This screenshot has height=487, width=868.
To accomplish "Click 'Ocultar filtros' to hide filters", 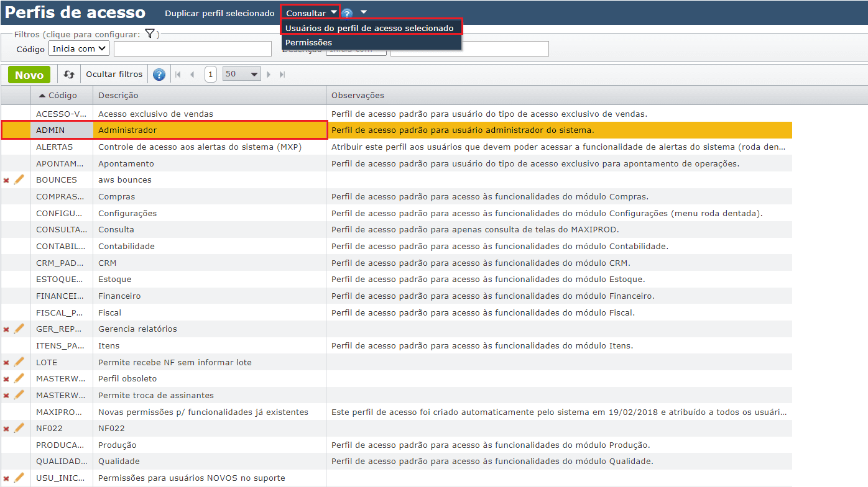I will tap(114, 75).
